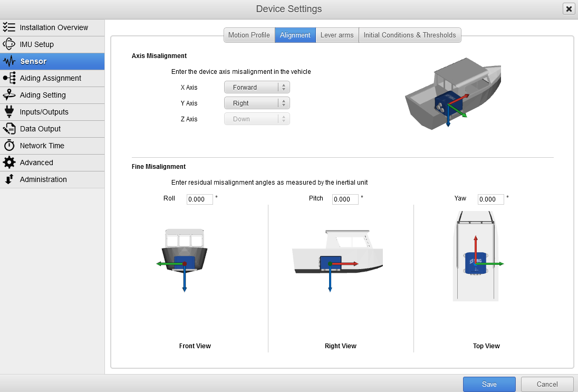Open the Y Axis direction dropdown
The height and width of the screenshot is (392, 578).
[x=257, y=103]
